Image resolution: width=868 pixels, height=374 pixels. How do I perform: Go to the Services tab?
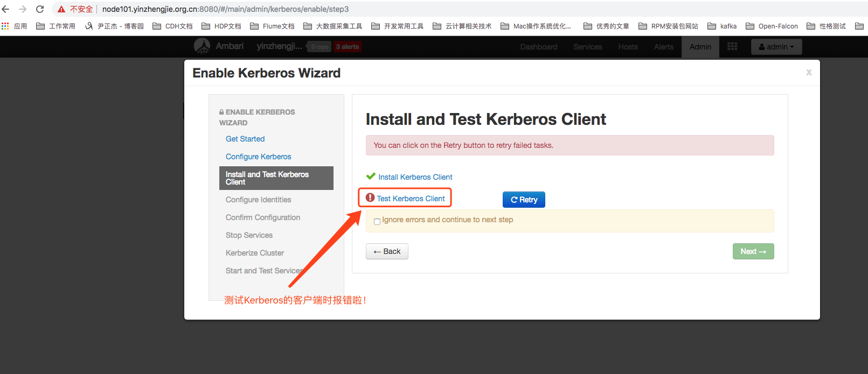point(588,47)
